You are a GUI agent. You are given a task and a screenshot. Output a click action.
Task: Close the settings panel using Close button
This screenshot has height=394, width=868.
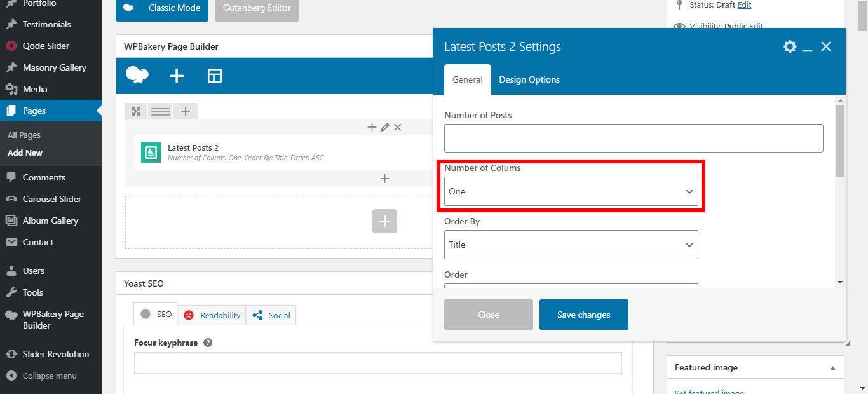[489, 315]
